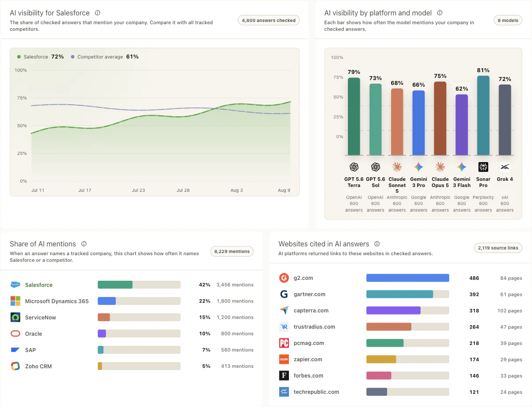Click the zapier.com favicon
Viewport: 532px width, 407px height.
(x=284, y=359)
